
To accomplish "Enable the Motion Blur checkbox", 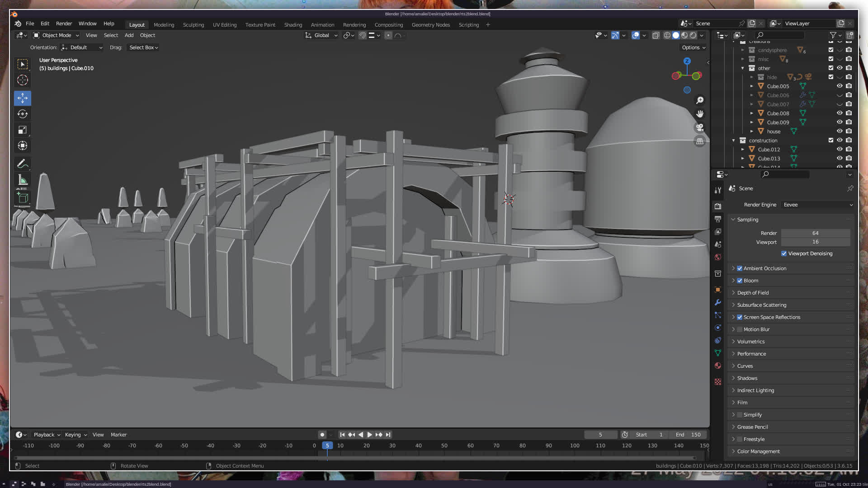I will pos(740,329).
